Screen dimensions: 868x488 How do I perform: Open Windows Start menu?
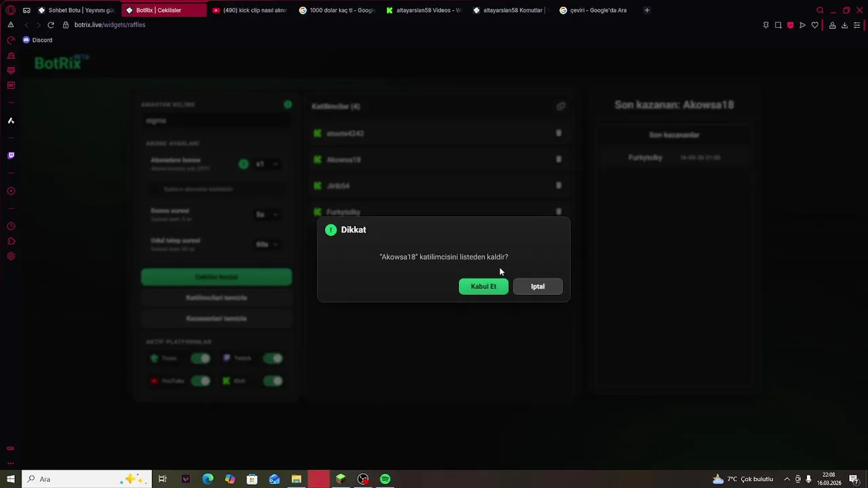pos(10,479)
